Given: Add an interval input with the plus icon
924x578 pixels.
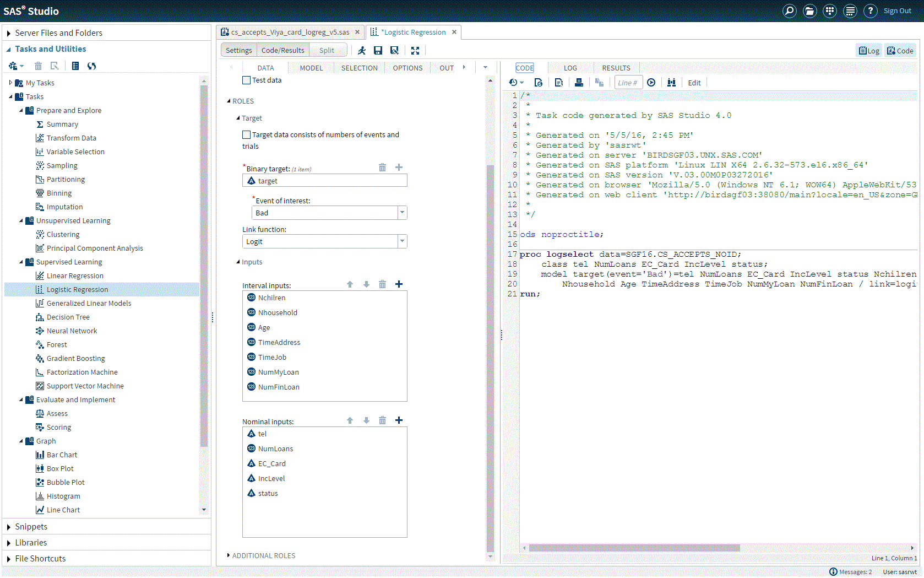Looking at the screenshot, I should (x=399, y=284).
